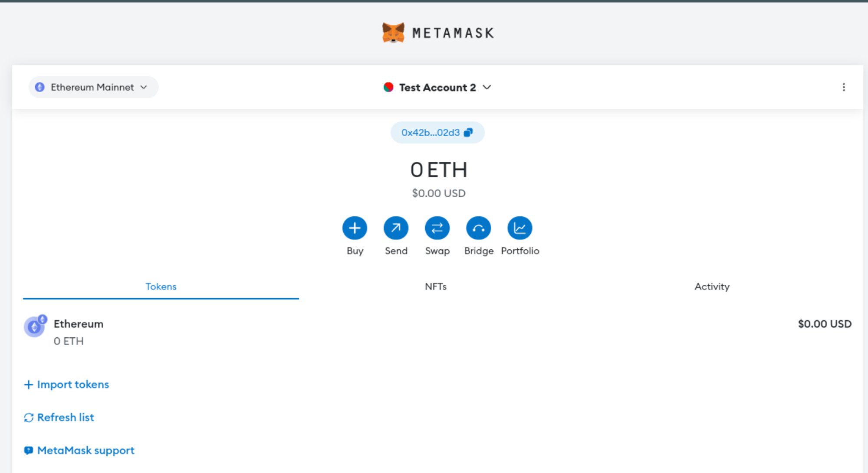Click the Swap label

[x=437, y=251]
